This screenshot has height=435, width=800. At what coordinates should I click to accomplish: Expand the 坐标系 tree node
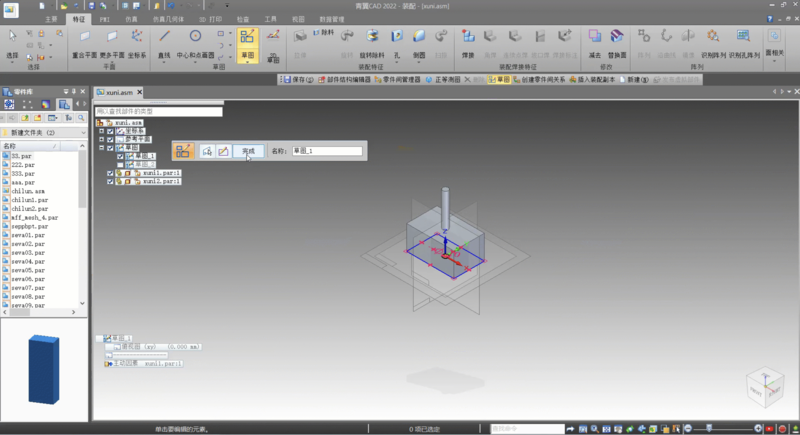pyautogui.click(x=101, y=131)
